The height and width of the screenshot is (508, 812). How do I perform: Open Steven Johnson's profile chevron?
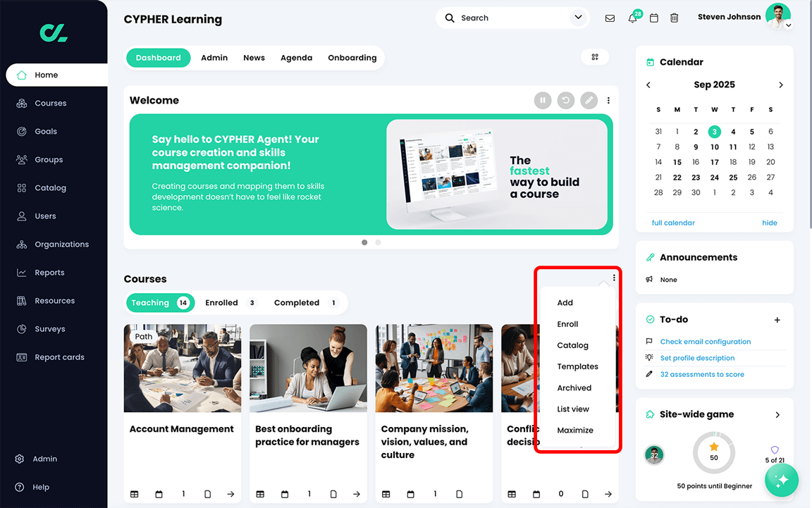pos(788,24)
